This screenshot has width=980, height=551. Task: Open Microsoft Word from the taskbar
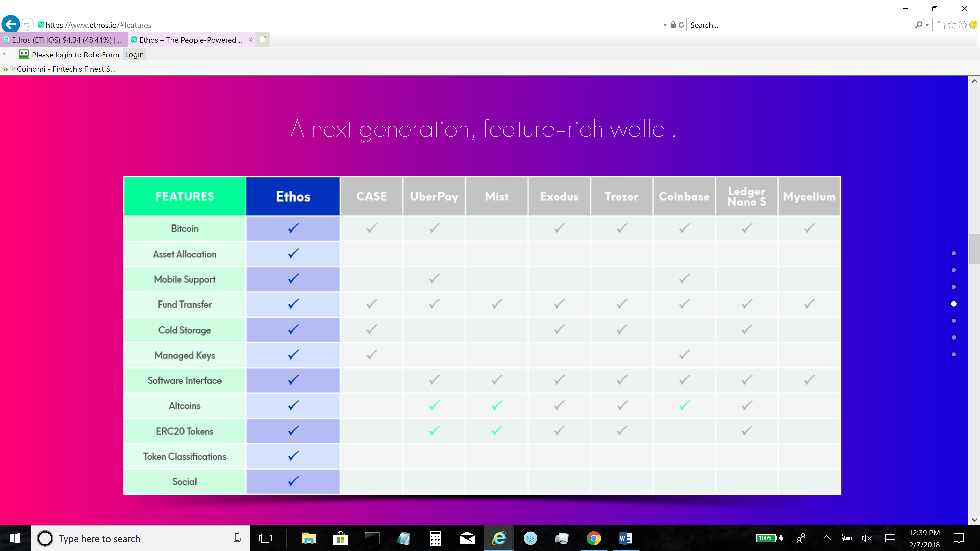[625, 538]
